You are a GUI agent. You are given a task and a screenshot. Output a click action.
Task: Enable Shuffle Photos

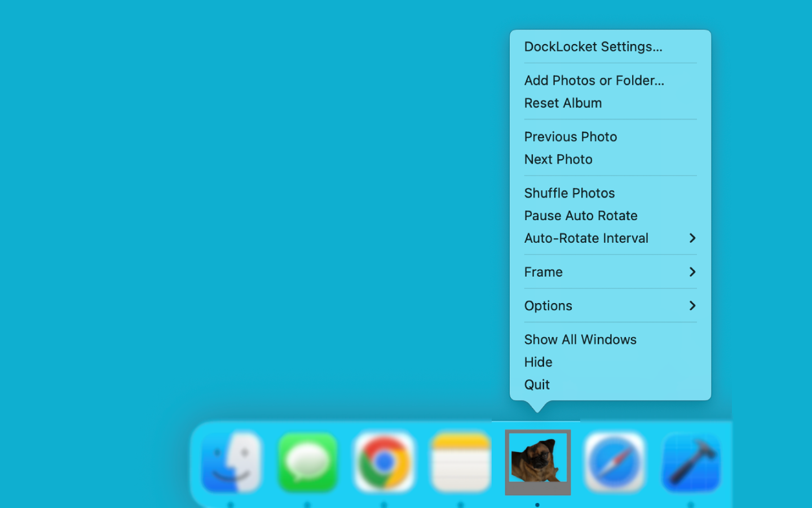570,193
